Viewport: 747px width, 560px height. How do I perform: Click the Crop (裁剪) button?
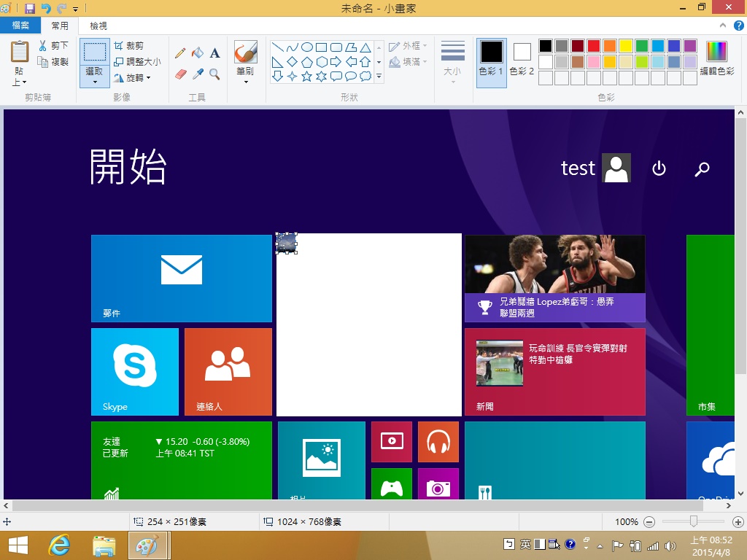(x=129, y=46)
